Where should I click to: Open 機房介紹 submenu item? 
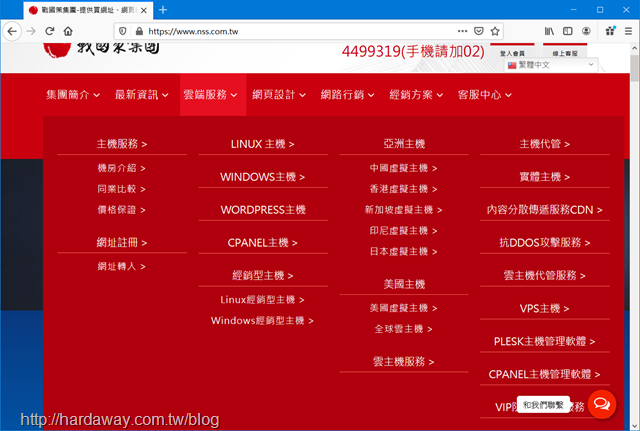121,168
